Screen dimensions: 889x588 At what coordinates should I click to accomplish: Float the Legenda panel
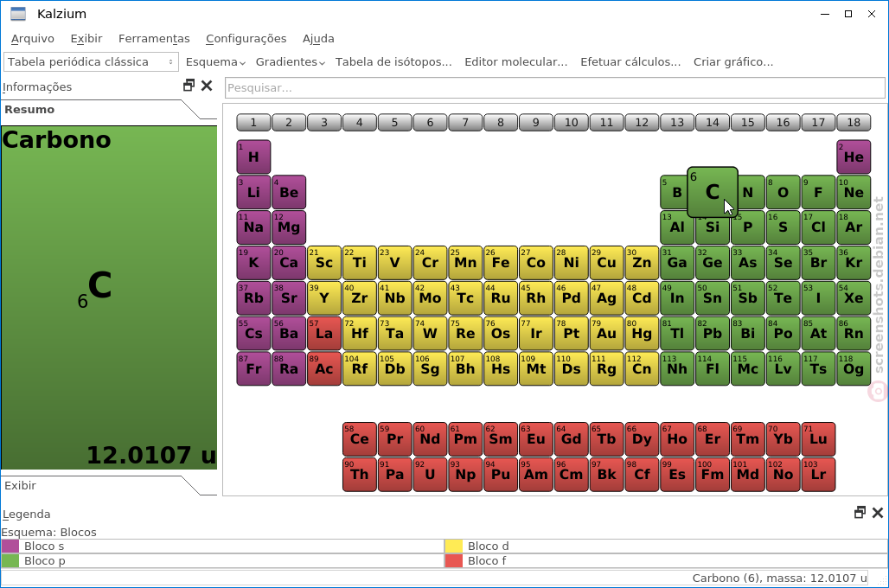860,513
